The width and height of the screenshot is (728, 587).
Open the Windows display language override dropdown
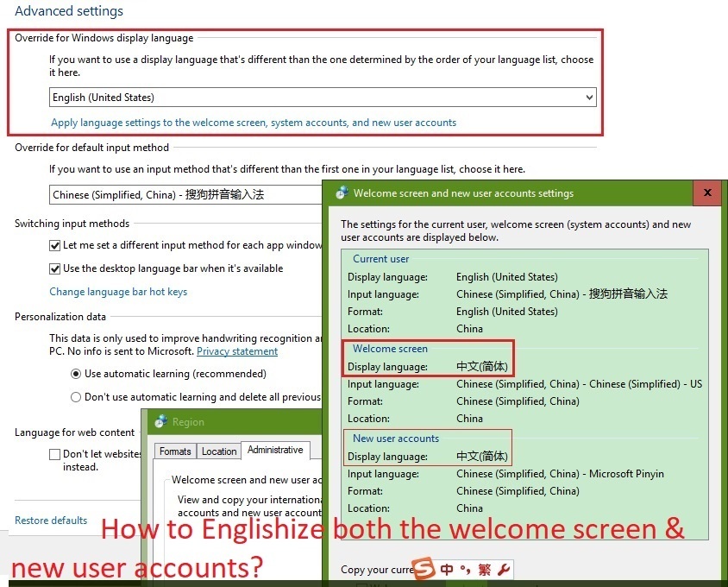(x=323, y=98)
